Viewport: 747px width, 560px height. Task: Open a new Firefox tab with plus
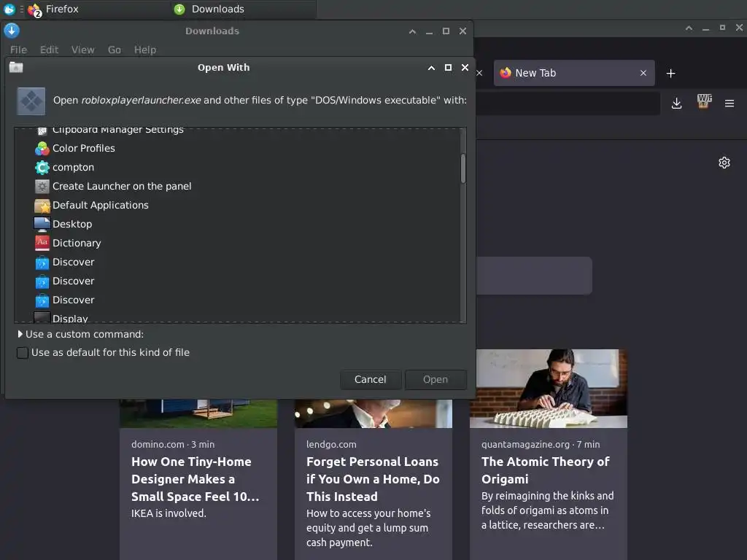(x=671, y=74)
